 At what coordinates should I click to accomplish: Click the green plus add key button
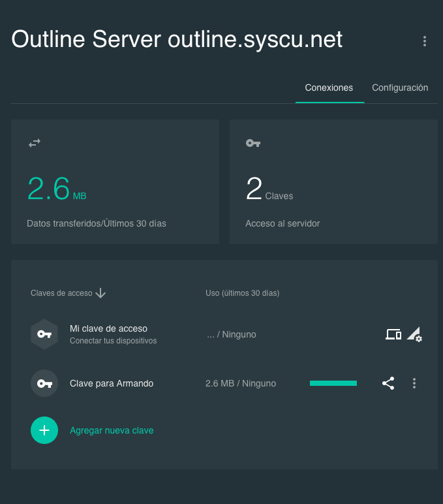click(x=44, y=430)
